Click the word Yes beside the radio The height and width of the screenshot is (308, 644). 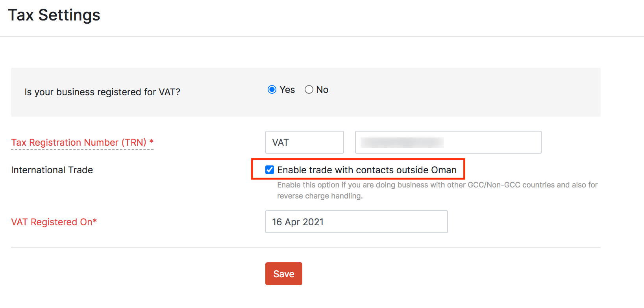(287, 90)
